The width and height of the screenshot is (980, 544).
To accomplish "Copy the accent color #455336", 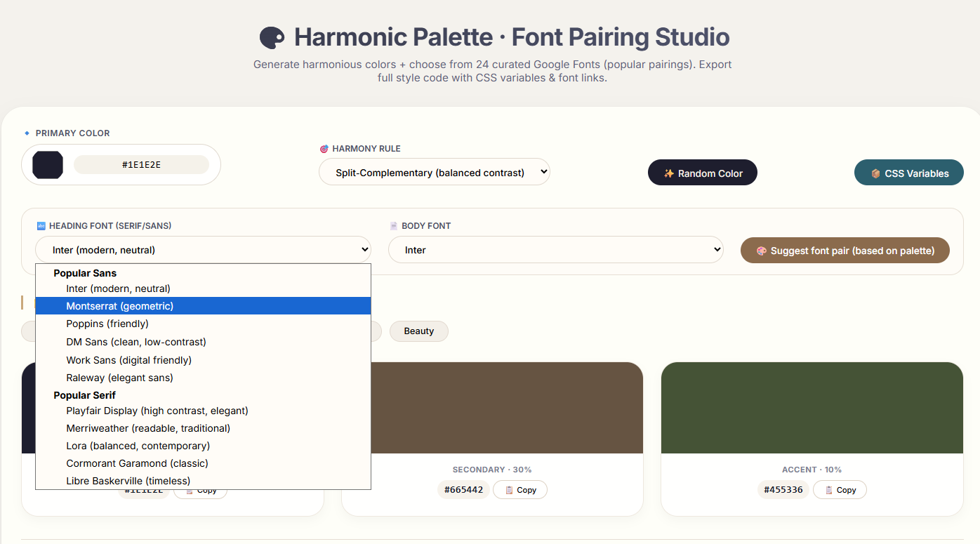I will [840, 490].
